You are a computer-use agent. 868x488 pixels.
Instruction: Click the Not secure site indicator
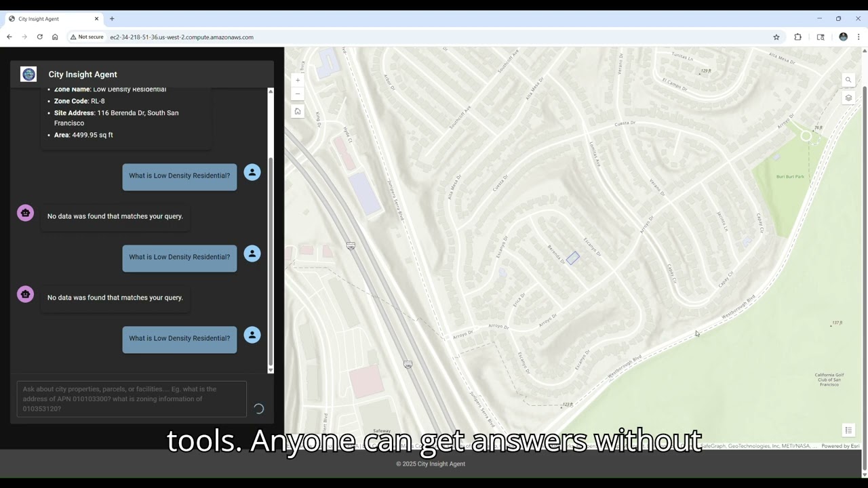87,37
